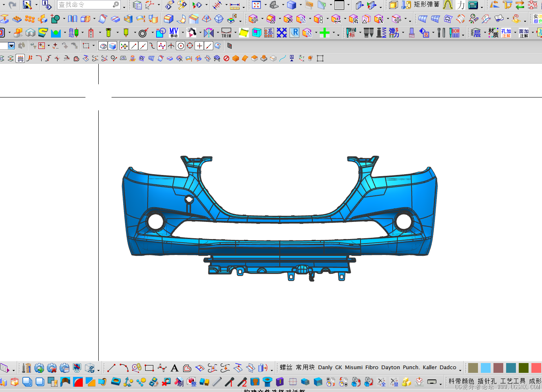Expand dropdown arrow beside 孔加注解
The height and width of the screenshot is (392, 542).
tap(515, 33)
